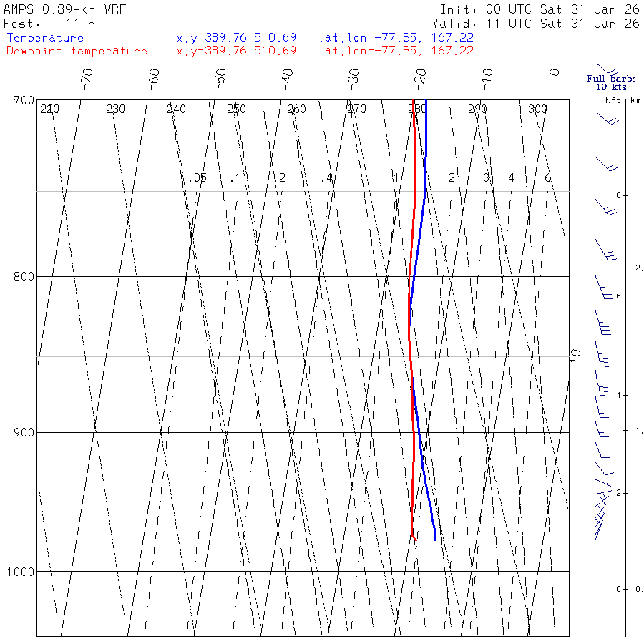Click the -70 temperature axis label
The width and height of the screenshot is (644, 644).
[87, 79]
